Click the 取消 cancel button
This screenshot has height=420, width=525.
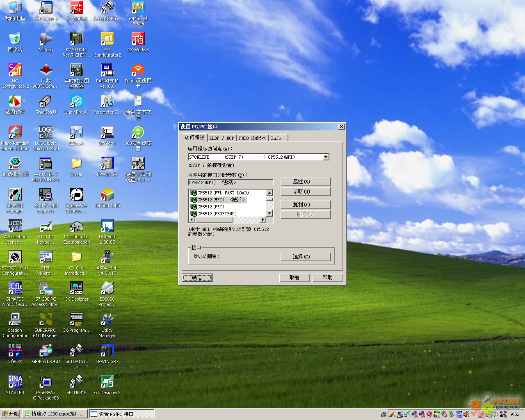(294, 278)
